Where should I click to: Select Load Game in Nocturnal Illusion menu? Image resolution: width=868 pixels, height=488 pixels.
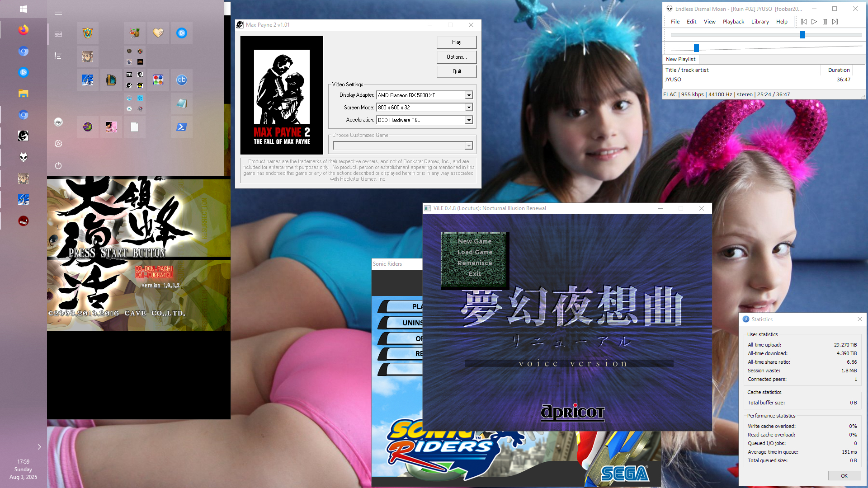click(475, 252)
